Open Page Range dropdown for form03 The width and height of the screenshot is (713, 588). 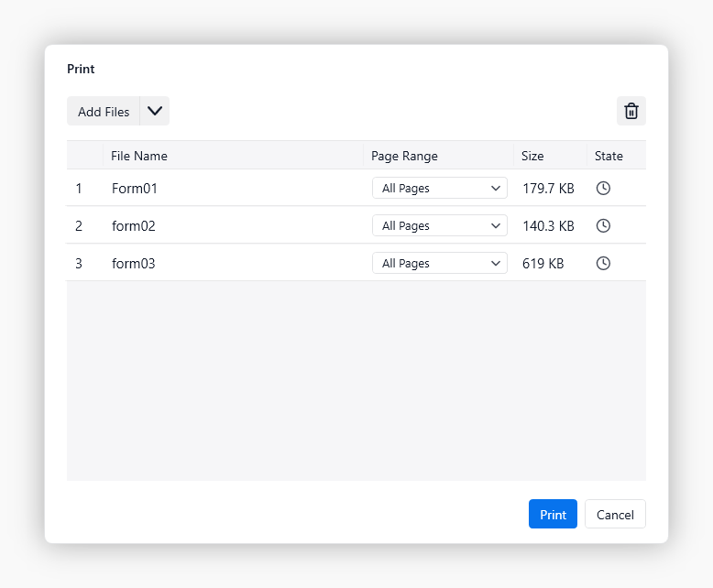(439, 263)
